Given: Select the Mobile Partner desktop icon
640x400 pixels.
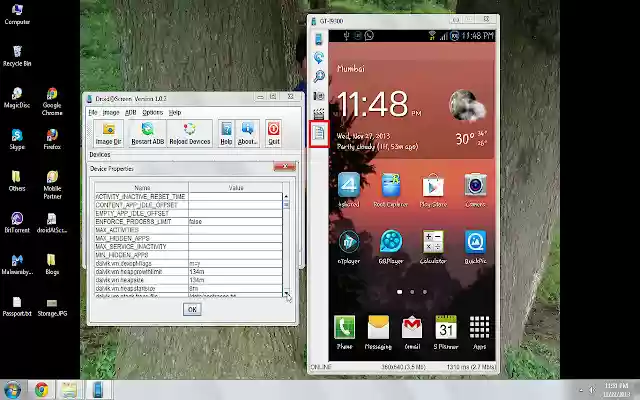Looking at the screenshot, I should (x=52, y=185).
